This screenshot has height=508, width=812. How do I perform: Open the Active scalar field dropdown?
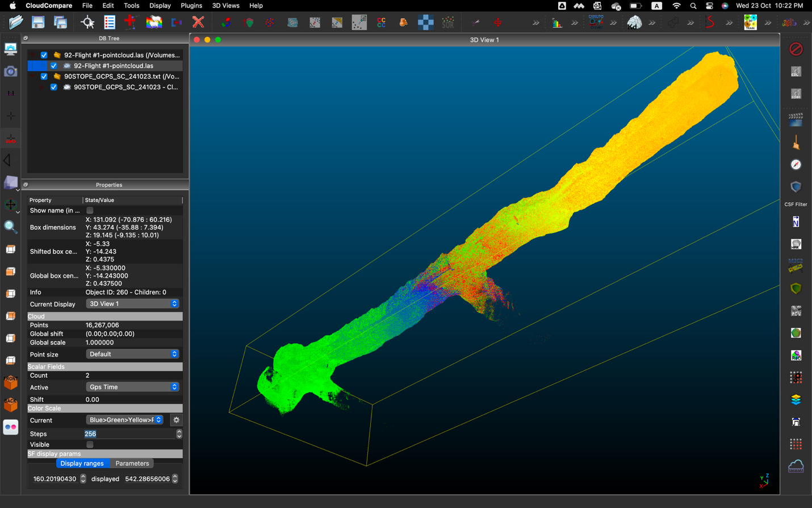[132, 387]
